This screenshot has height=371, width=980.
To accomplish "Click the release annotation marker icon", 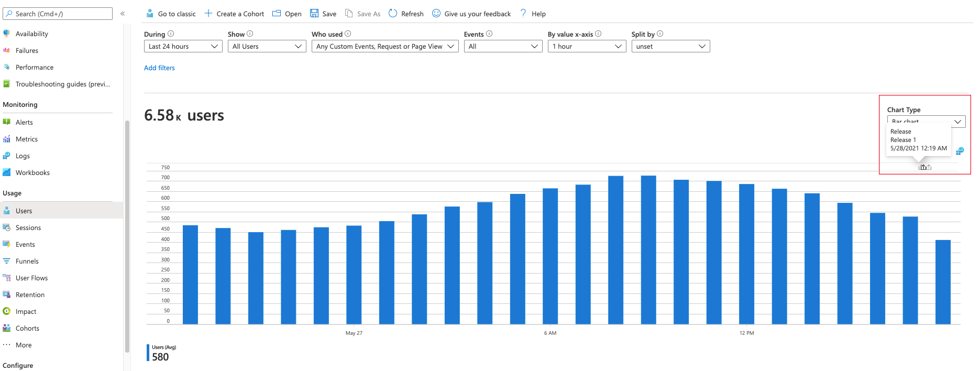I will tap(922, 167).
